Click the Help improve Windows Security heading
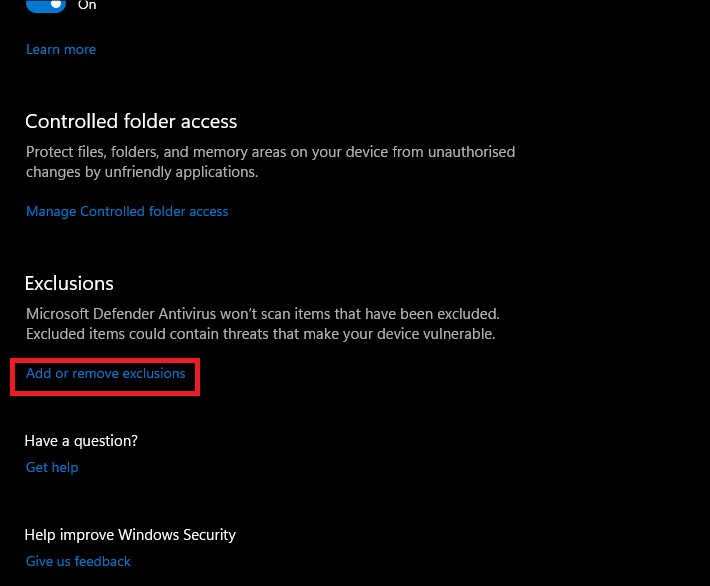710x586 pixels. [x=130, y=534]
